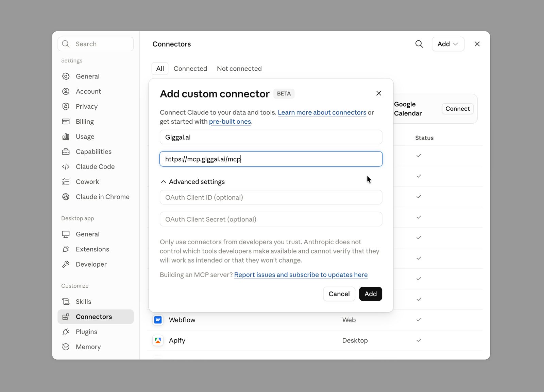Click the Web type in Webflow row
This screenshot has height=392, width=544.
tap(349, 320)
